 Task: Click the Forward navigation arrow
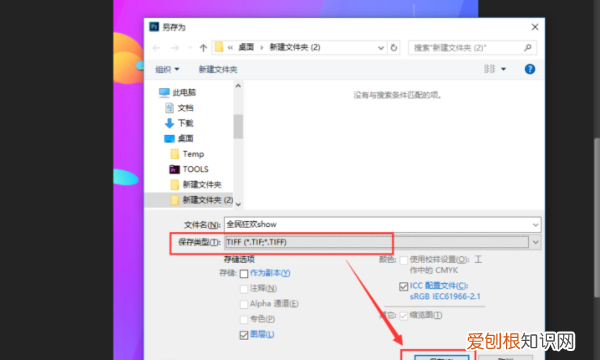[175, 48]
